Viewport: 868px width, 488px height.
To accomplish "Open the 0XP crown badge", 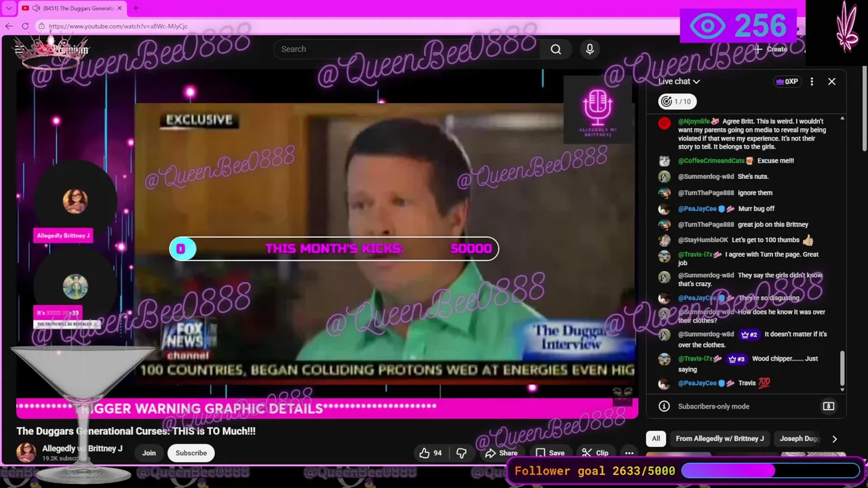I will 787,81.
